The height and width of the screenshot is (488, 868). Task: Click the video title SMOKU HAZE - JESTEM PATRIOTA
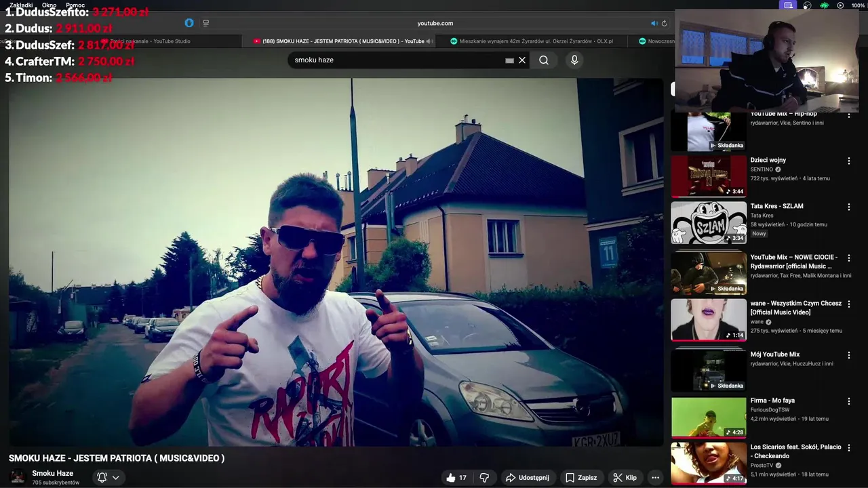tap(117, 458)
